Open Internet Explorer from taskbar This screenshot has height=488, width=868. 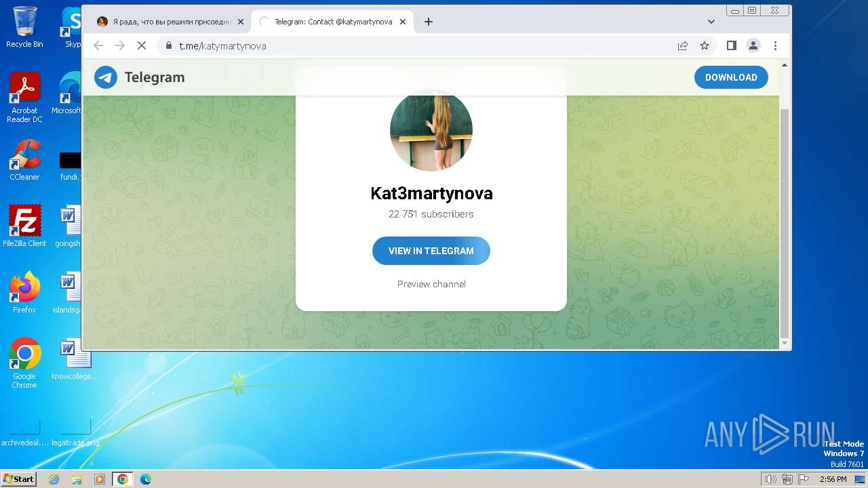click(x=54, y=479)
